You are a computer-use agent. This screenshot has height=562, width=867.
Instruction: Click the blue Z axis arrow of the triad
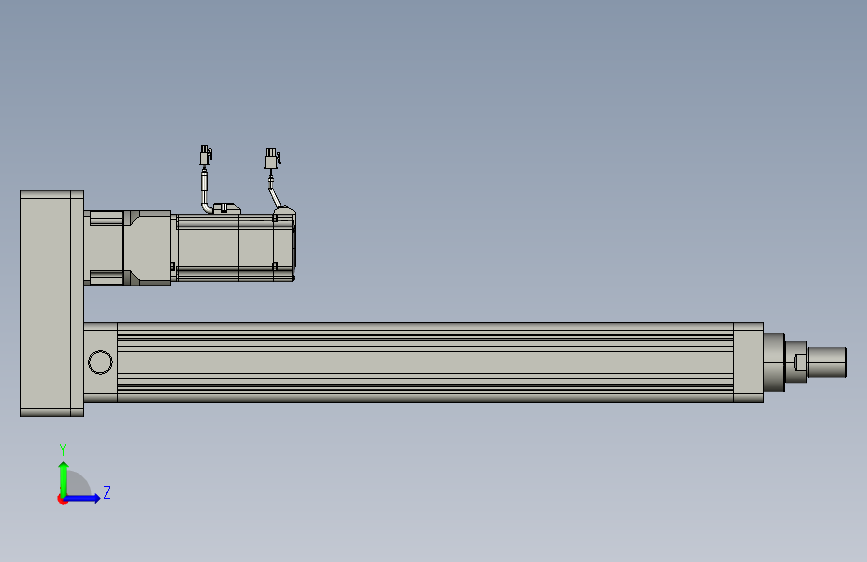click(83, 498)
